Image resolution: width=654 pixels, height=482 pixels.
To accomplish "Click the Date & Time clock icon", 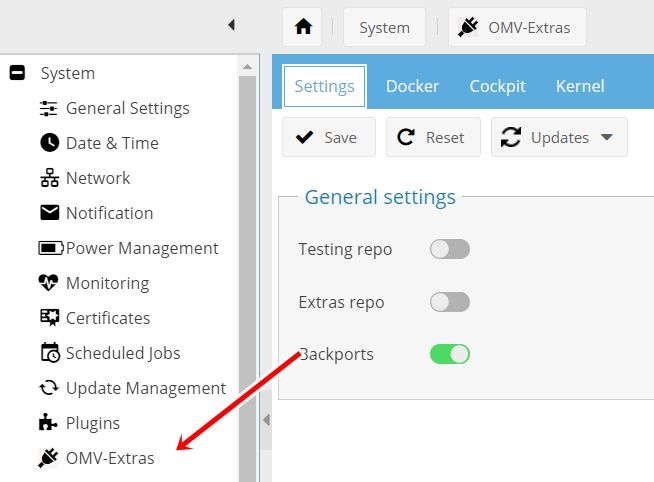I will click(x=49, y=143).
